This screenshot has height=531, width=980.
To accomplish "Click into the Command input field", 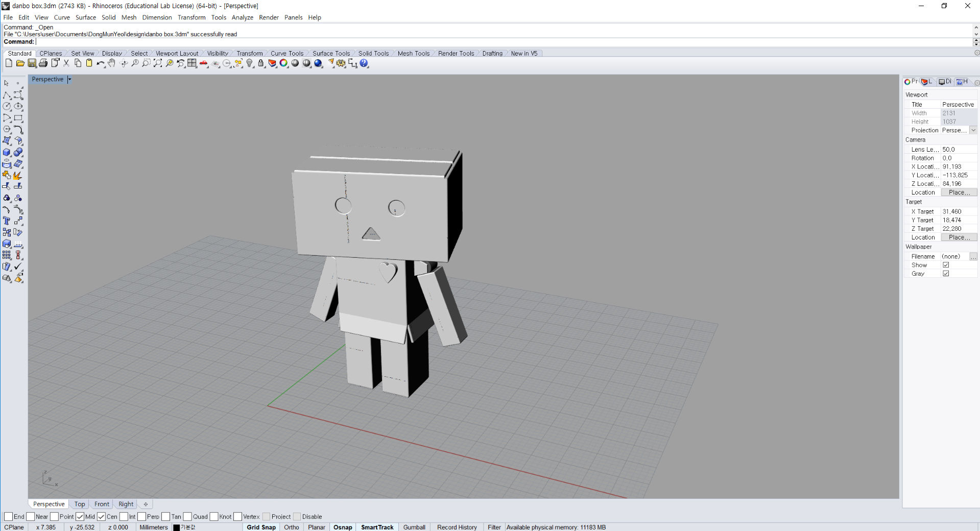I will coord(504,42).
